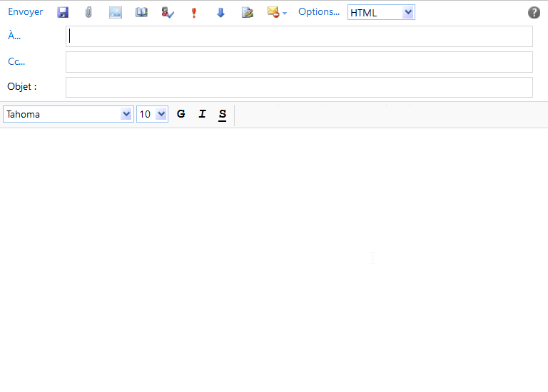Save the draft with the floppy disk icon
The image size is (548, 392).
click(63, 13)
